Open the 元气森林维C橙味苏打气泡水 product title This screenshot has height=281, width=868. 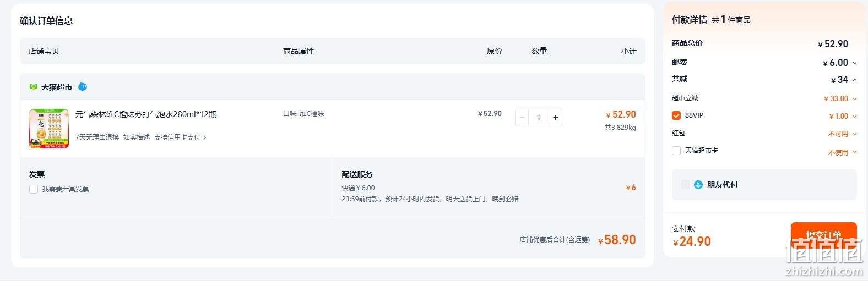146,114
